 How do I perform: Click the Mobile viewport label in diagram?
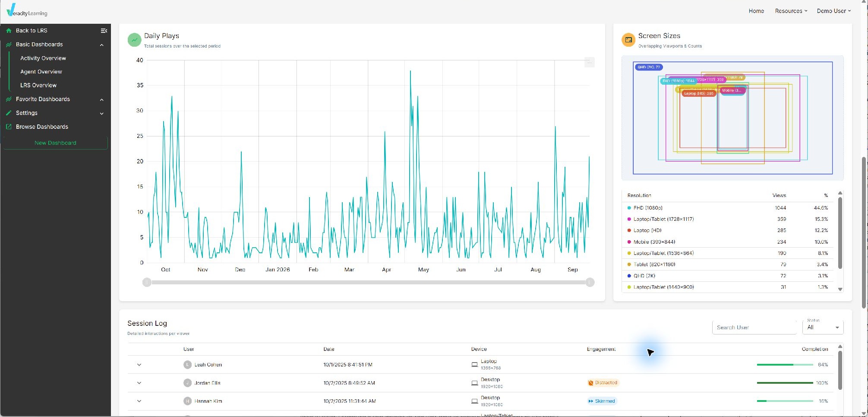(x=732, y=90)
